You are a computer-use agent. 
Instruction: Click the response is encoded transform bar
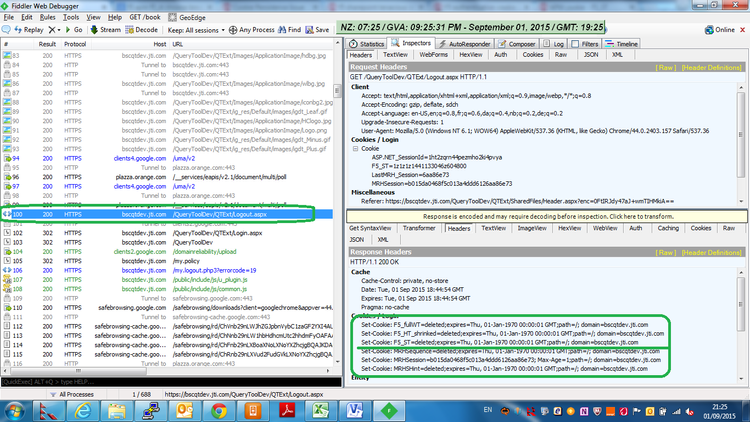click(x=546, y=216)
